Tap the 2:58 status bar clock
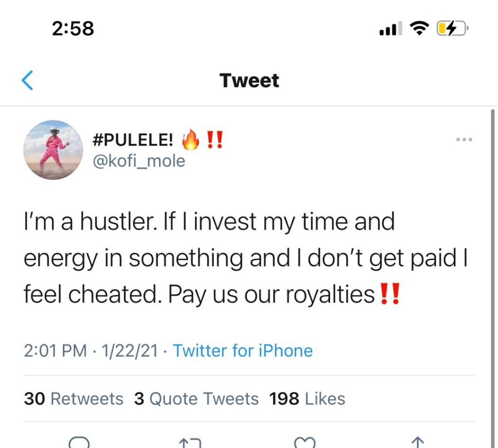498x448 pixels. click(73, 29)
